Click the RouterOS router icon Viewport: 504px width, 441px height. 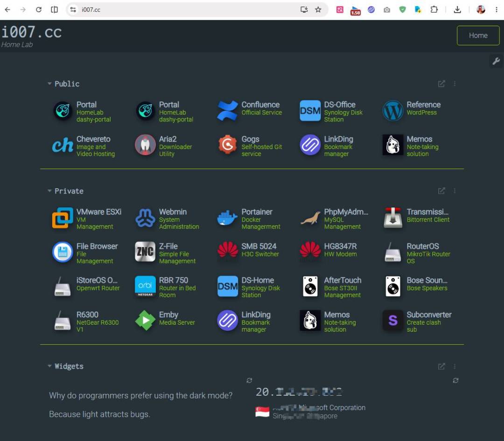click(393, 252)
